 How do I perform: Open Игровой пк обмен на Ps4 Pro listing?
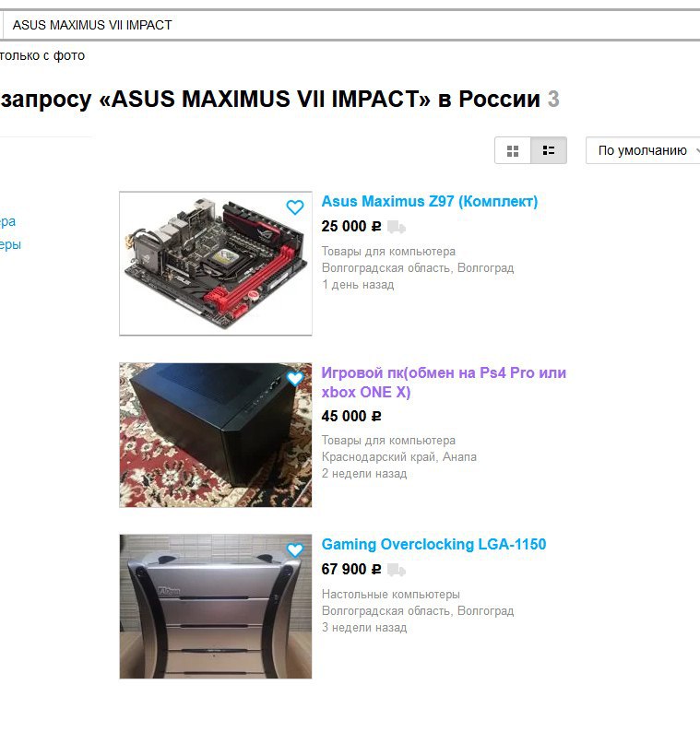444,383
